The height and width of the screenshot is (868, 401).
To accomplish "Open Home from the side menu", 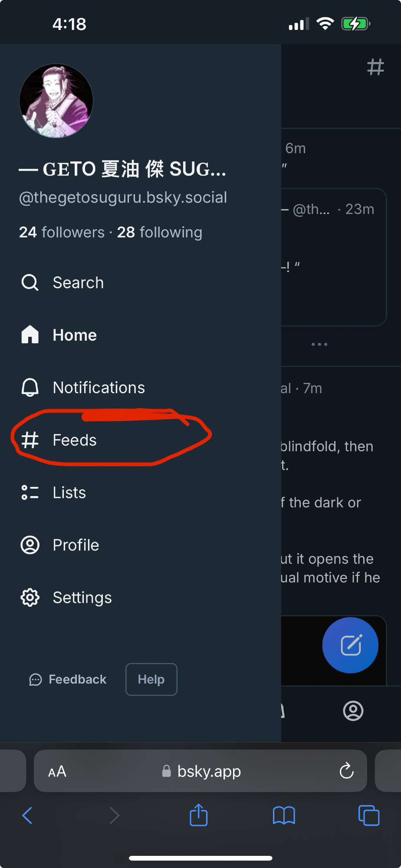I will point(74,335).
